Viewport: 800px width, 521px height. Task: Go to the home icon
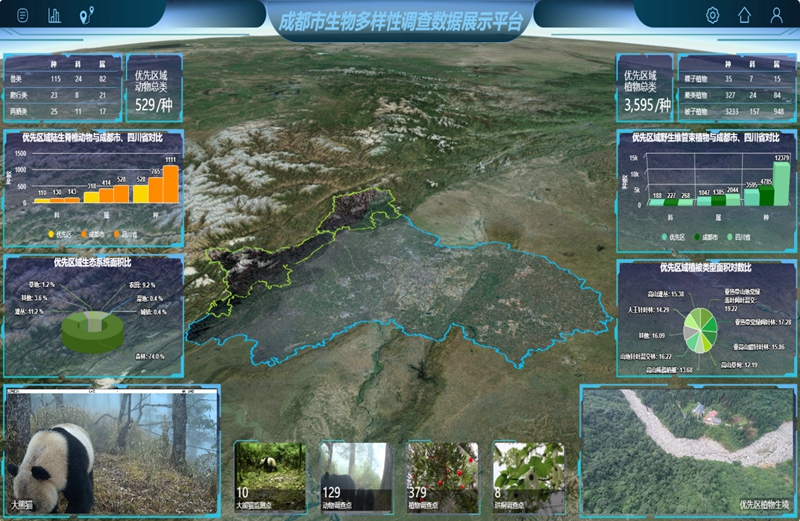pos(744,15)
